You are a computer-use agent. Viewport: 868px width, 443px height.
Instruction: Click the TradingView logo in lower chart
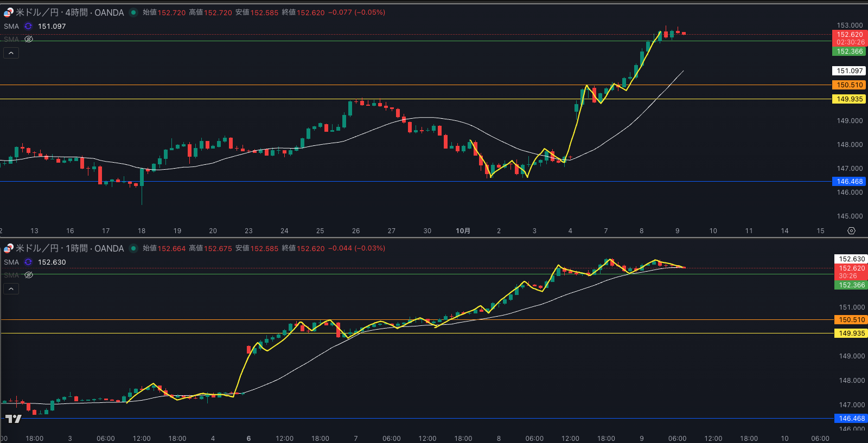click(x=13, y=419)
